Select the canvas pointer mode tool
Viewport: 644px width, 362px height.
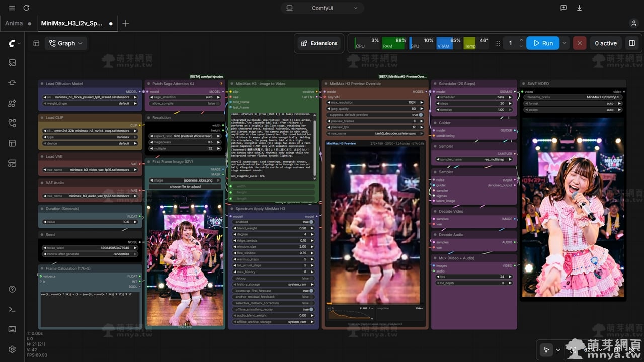[x=546, y=350]
